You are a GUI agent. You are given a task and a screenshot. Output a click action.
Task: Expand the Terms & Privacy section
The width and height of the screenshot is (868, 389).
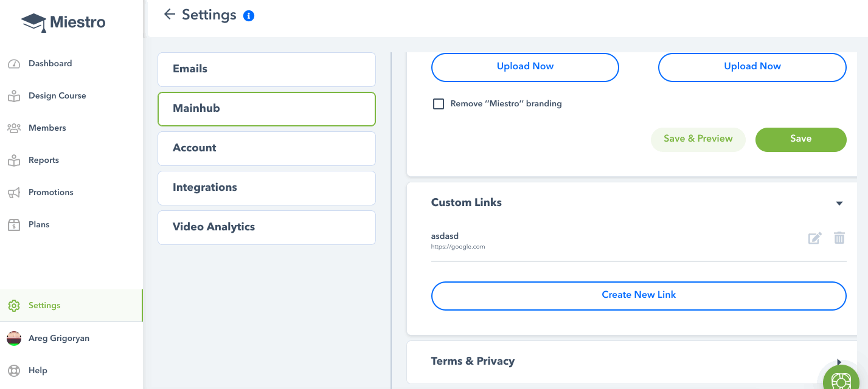coord(839,362)
